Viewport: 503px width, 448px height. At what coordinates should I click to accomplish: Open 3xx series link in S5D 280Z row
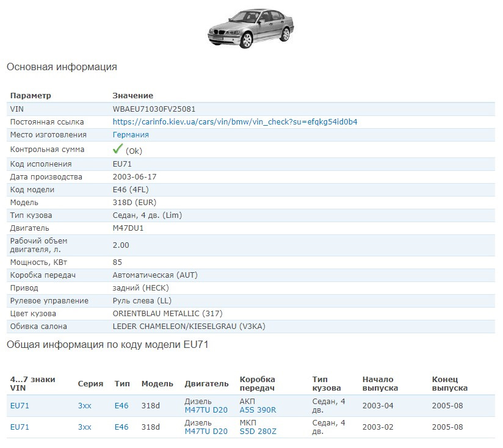pyautogui.click(x=85, y=427)
